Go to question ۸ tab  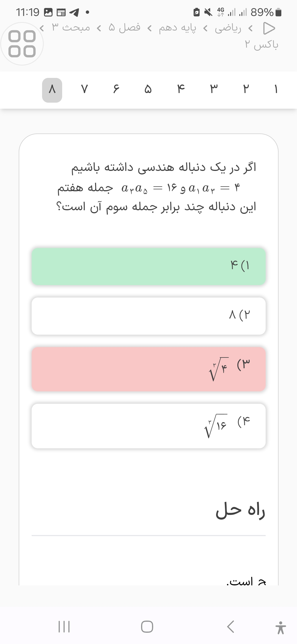point(52,90)
